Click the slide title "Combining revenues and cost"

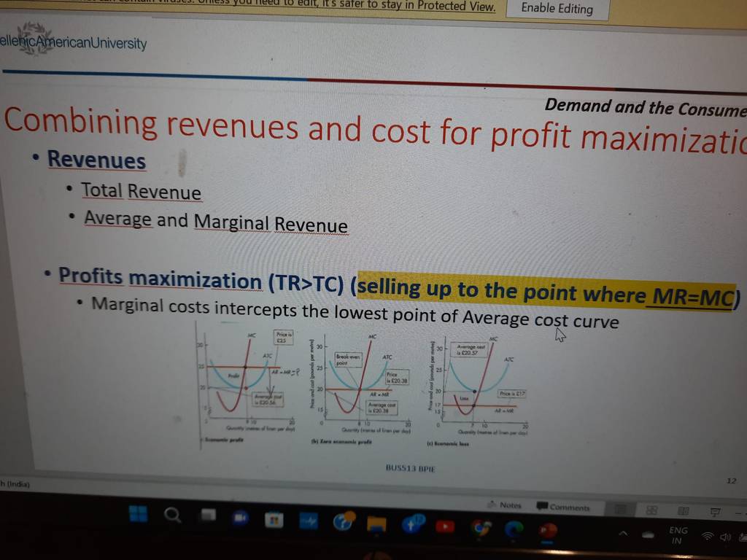coord(374,130)
